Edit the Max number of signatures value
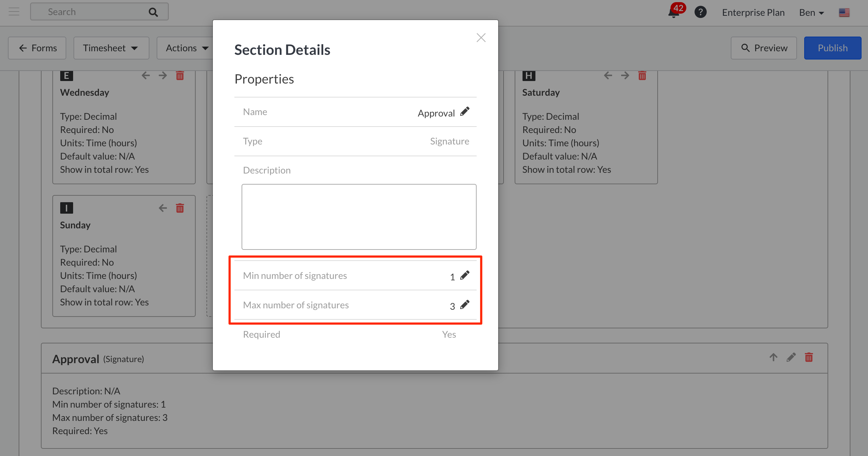Image resolution: width=868 pixels, height=456 pixels. (x=465, y=304)
